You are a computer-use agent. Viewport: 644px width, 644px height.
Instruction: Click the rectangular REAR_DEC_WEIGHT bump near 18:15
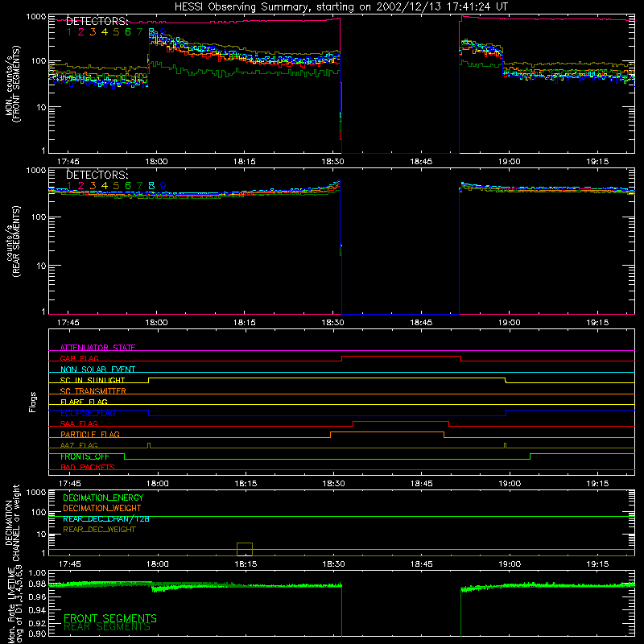click(x=245, y=549)
